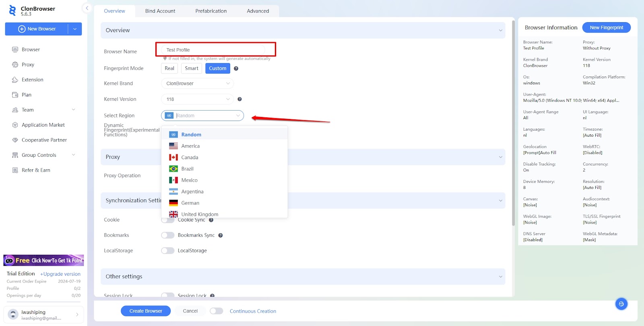Select the Random region option
Image resolution: width=644 pixels, height=326 pixels.
pos(225,135)
